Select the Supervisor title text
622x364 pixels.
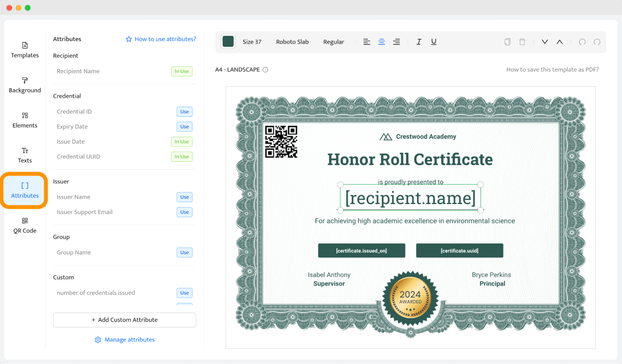pyautogui.click(x=329, y=284)
